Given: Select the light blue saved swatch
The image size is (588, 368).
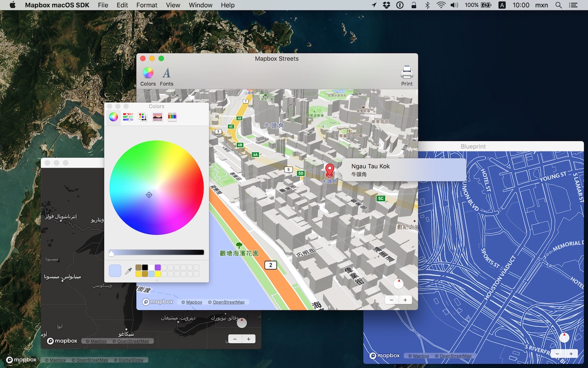Looking at the screenshot, I should pyautogui.click(x=151, y=274).
